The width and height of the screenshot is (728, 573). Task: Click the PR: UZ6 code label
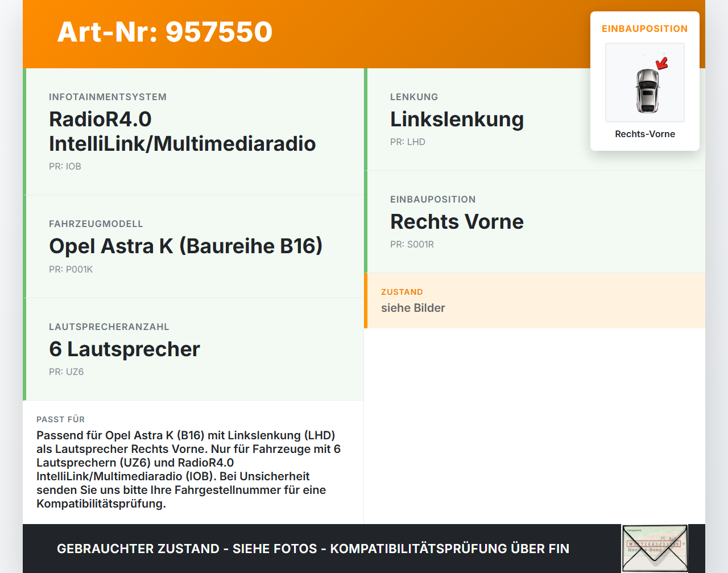66,372
